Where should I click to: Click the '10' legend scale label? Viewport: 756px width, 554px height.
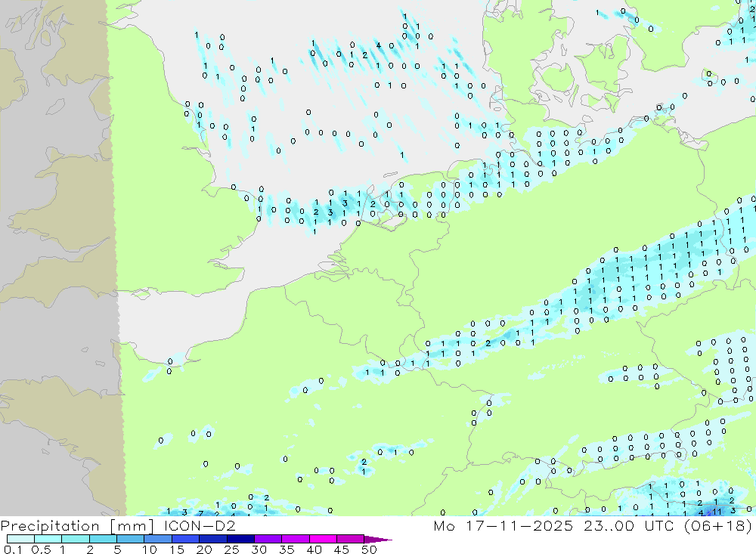[150, 549]
